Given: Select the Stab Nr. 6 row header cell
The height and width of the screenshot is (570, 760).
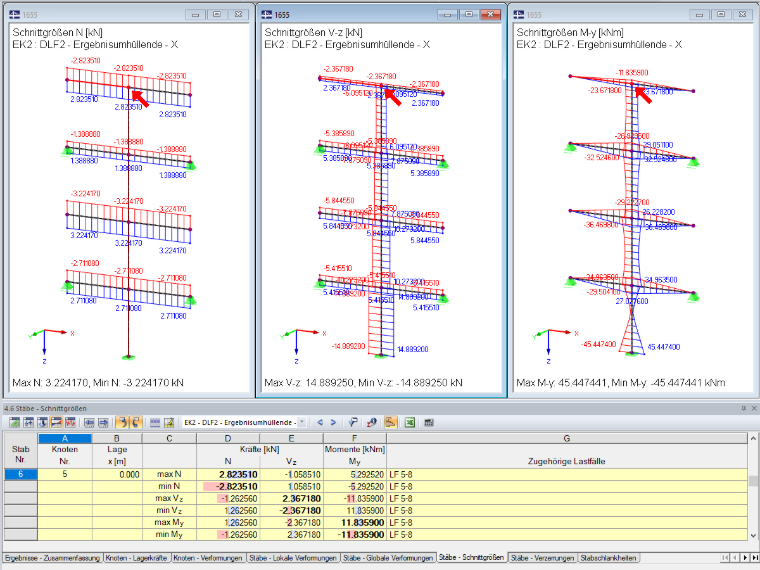Looking at the screenshot, I should tap(20, 475).
